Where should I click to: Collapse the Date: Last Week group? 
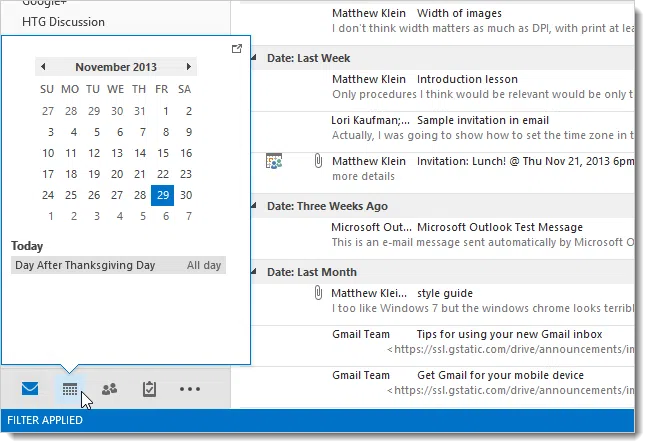click(x=256, y=59)
